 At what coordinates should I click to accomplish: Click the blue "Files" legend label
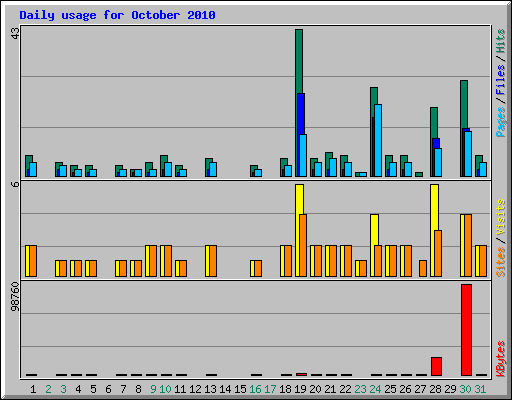click(x=501, y=80)
